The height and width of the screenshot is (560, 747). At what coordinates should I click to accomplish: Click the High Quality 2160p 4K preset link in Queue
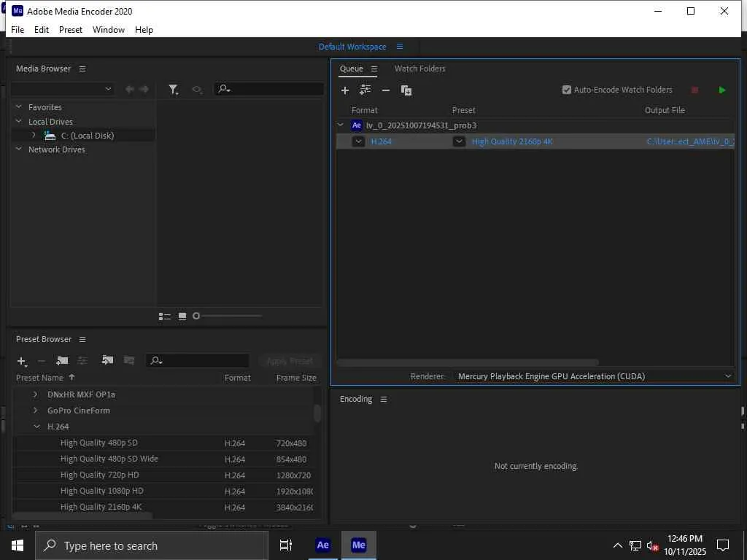[512, 141]
